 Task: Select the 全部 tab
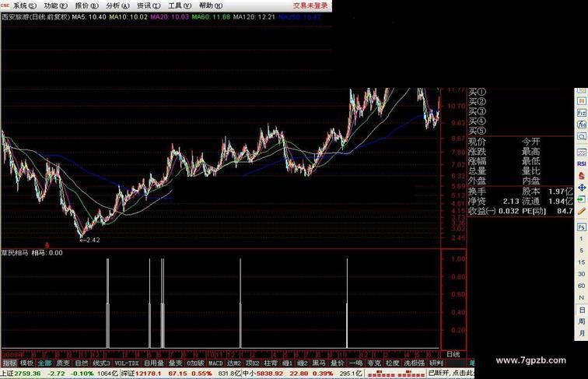pos(44,363)
